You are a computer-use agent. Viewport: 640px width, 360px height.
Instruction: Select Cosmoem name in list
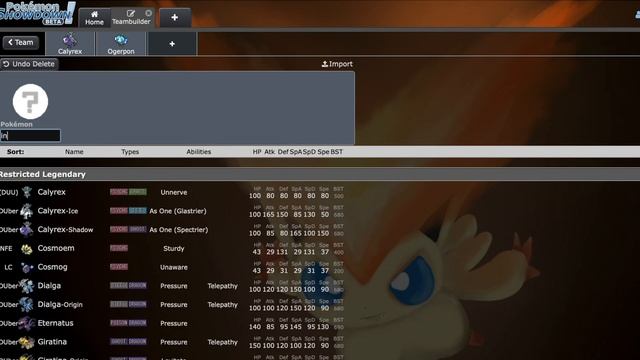point(56,248)
